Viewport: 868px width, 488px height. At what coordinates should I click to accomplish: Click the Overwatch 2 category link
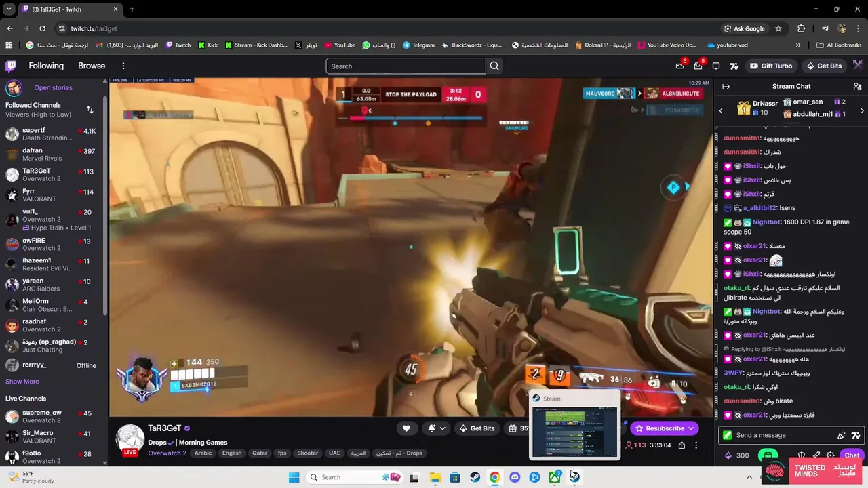pyautogui.click(x=167, y=453)
